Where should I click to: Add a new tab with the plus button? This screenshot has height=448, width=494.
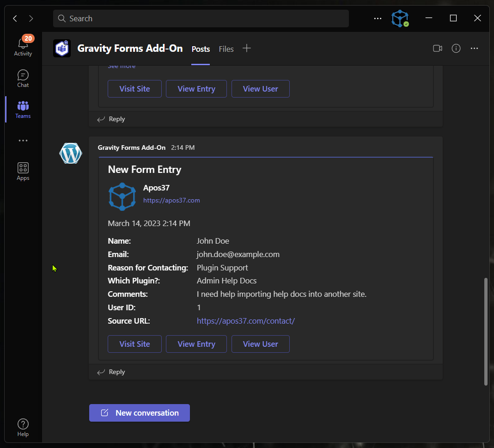[247, 48]
